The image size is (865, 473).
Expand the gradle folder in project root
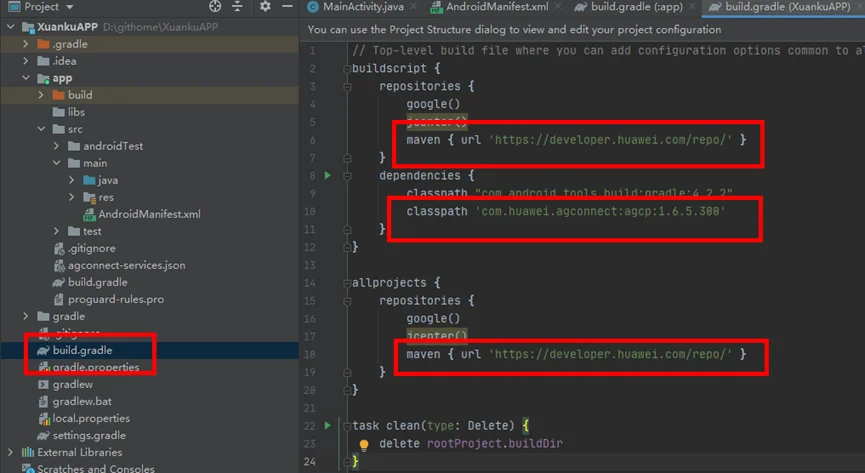tap(25, 316)
